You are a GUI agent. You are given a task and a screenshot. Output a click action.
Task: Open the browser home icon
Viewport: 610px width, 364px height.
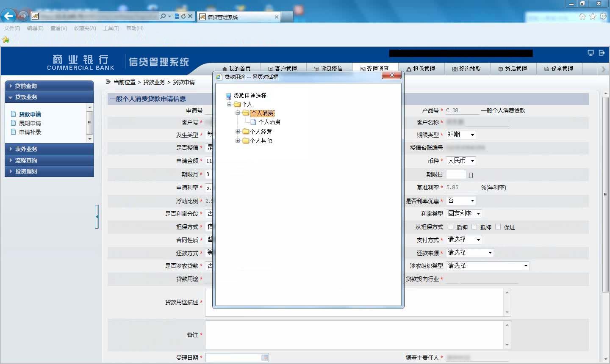[x=582, y=16]
